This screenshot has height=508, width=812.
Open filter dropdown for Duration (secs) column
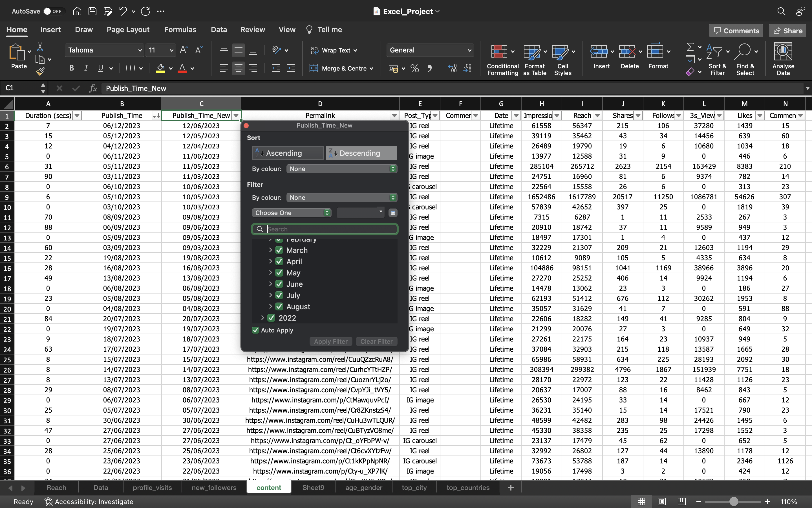77,116
